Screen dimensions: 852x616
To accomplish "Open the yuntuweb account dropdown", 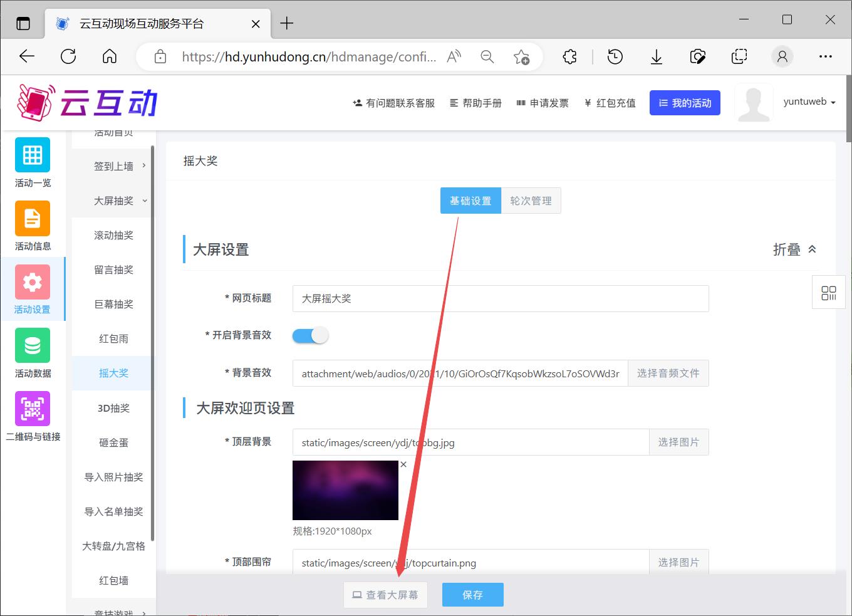I will [809, 102].
